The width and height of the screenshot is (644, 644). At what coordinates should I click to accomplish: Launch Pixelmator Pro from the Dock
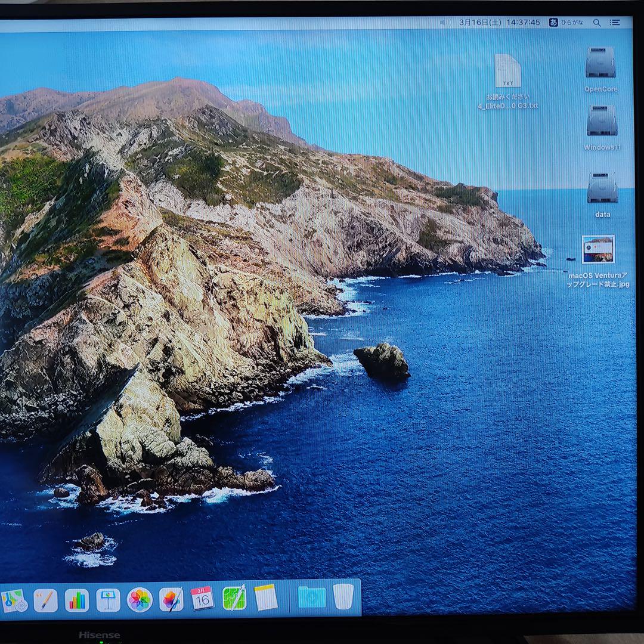tap(171, 600)
